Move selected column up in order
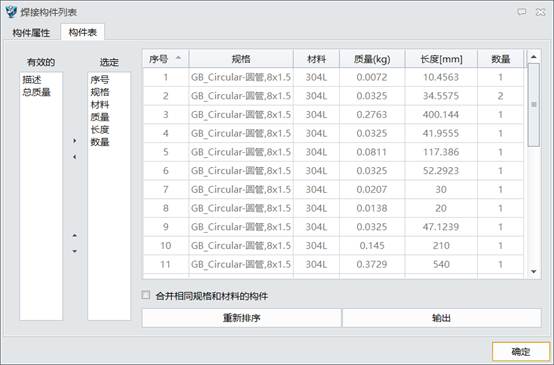The width and height of the screenshot is (554, 365). (x=75, y=235)
